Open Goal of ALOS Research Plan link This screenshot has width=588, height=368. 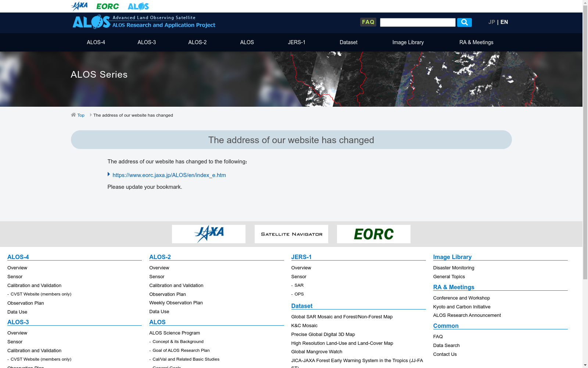coord(181,350)
